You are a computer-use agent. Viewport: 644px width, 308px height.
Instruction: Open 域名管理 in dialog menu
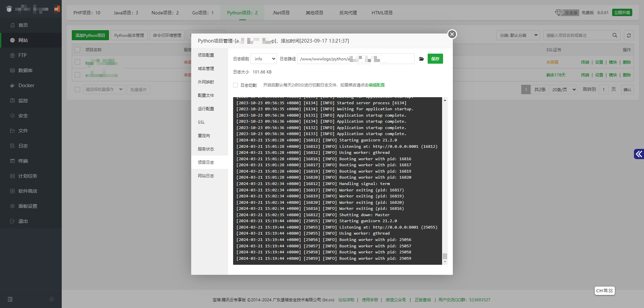point(210,68)
